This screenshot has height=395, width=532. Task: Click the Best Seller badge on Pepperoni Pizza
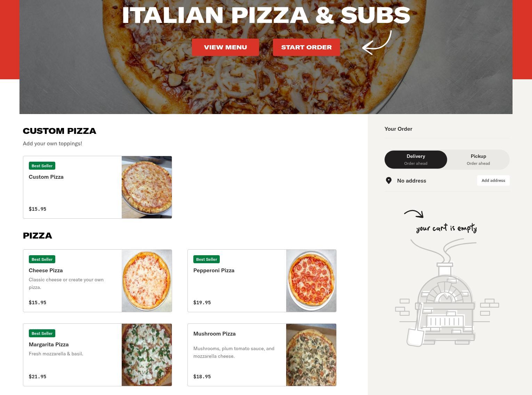tap(207, 259)
